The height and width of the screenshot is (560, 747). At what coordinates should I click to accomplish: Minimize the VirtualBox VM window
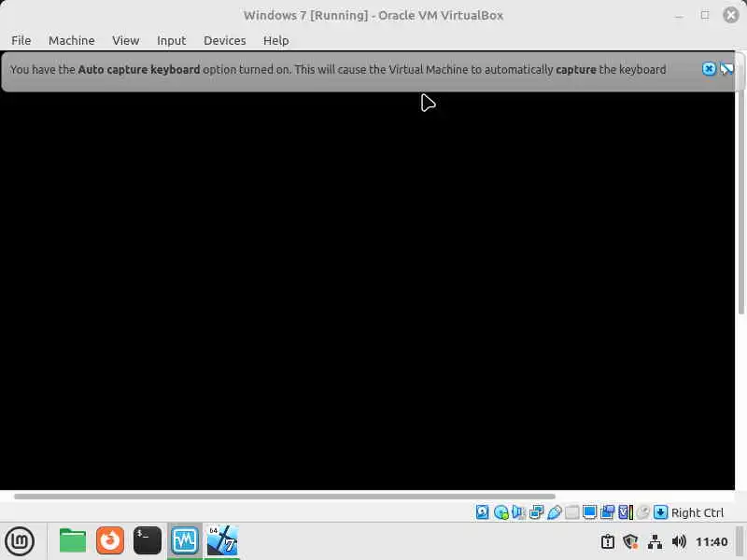click(679, 16)
